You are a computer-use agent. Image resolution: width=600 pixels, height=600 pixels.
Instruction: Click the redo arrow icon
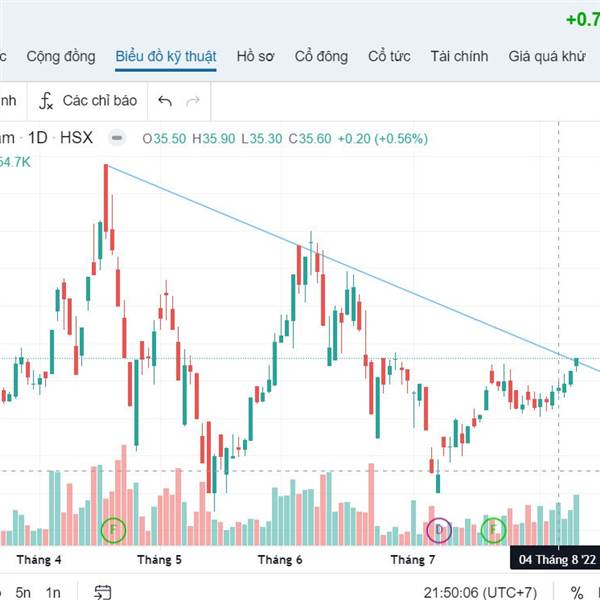[193, 101]
